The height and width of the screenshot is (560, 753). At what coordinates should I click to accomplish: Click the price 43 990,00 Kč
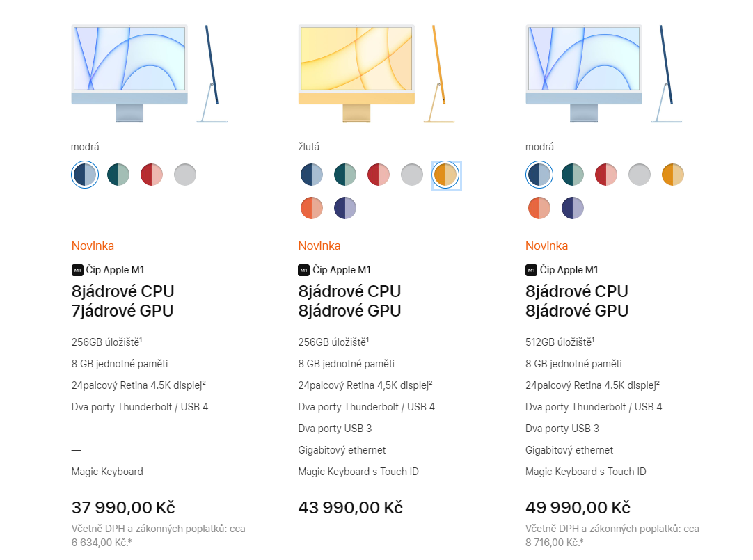point(350,508)
